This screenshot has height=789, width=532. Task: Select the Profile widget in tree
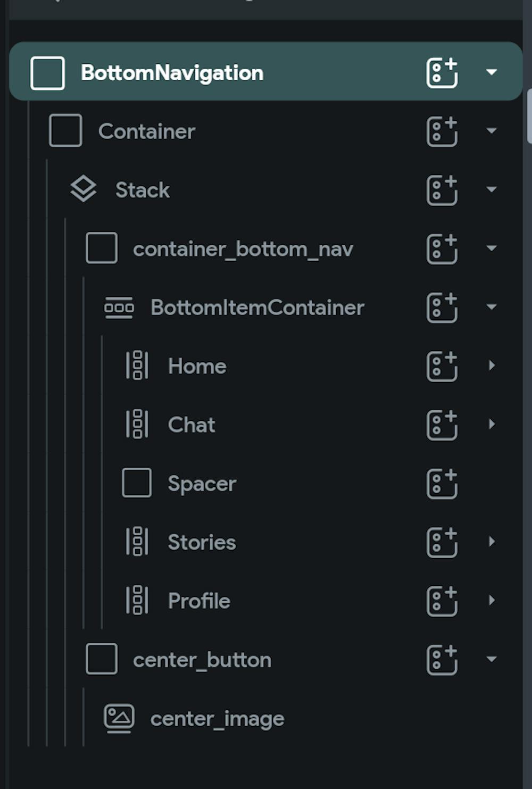point(199,601)
